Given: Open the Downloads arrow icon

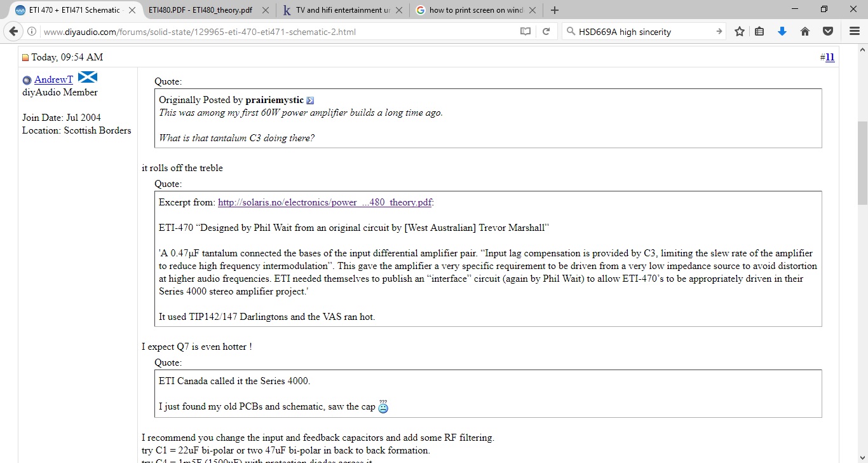Looking at the screenshot, I should (x=782, y=32).
